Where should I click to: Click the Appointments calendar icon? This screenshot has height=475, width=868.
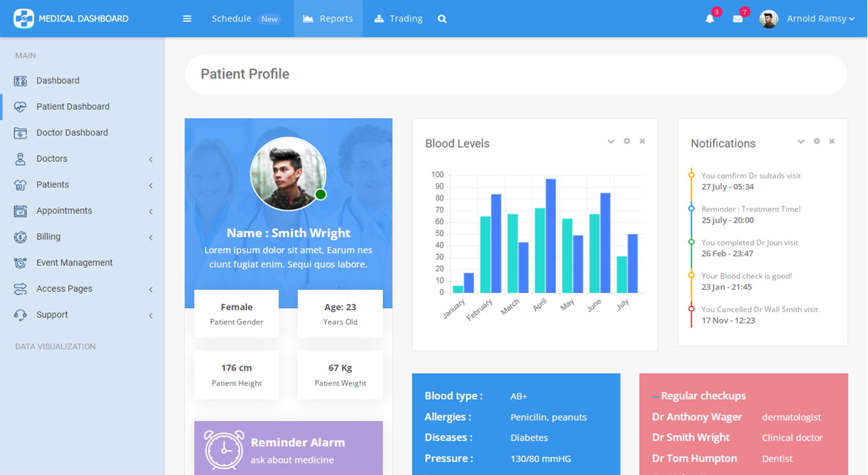(21, 210)
